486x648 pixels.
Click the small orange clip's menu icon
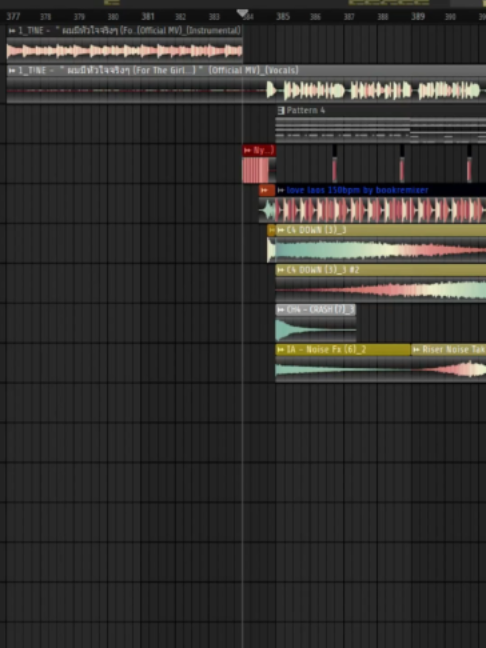click(264, 190)
